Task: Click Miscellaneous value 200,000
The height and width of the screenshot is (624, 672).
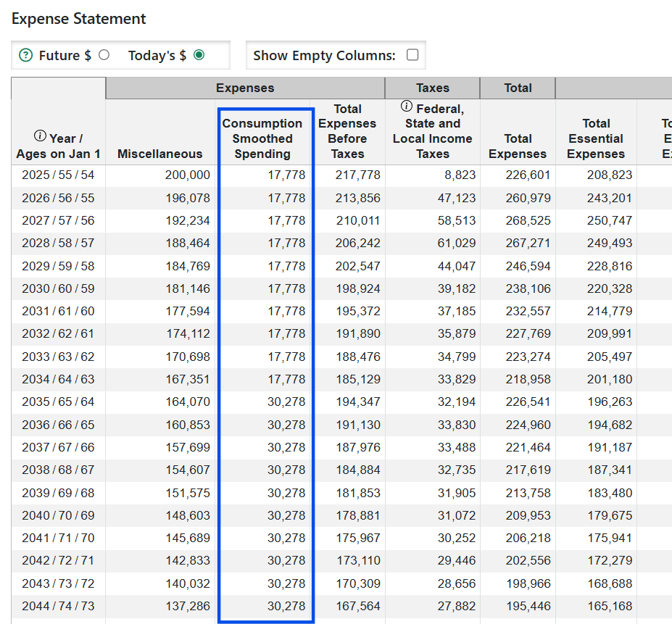Action: pyautogui.click(x=187, y=175)
